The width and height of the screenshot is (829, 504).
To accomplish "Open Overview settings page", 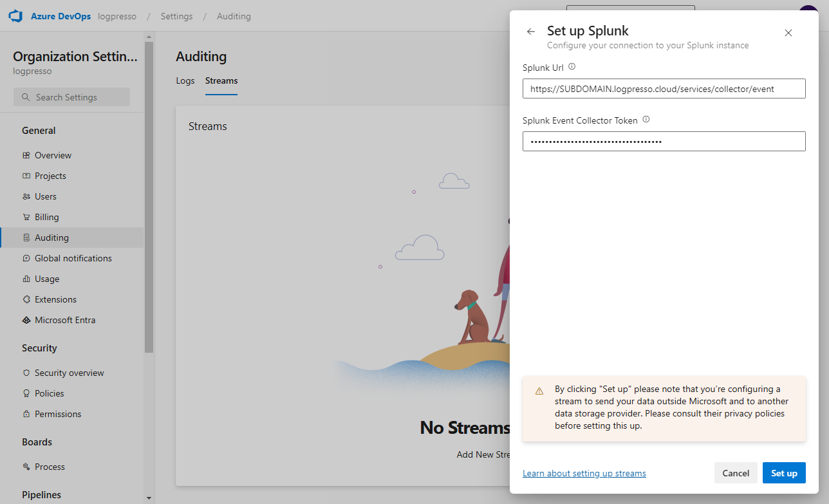I will point(72,155).
